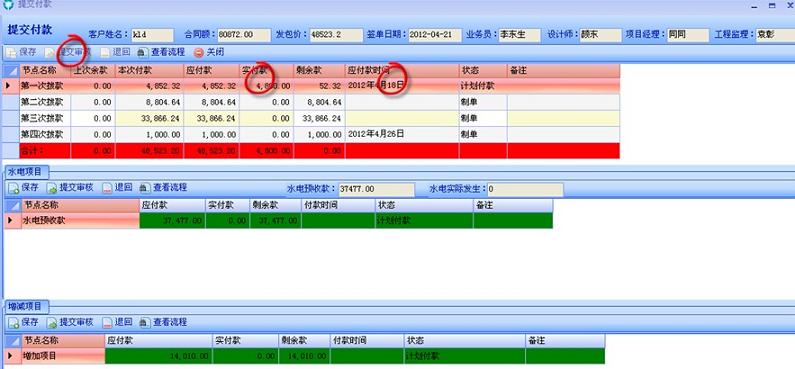Click the 37,477.00 应付款 cell of 水电预收款

pos(172,221)
